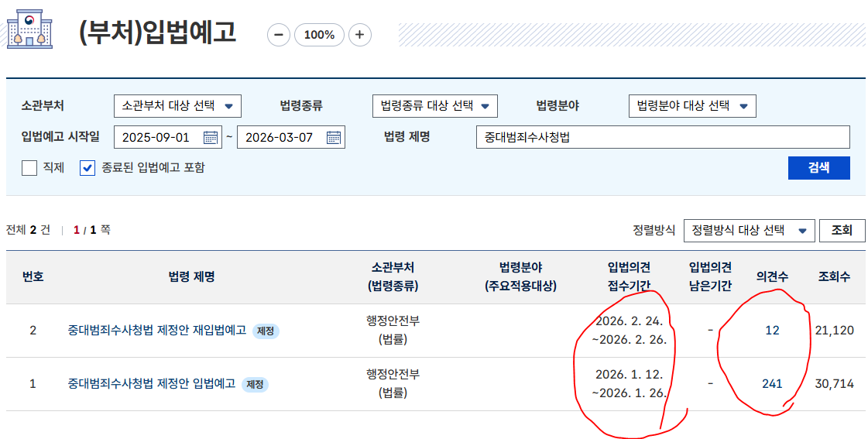Click the 100% zoom reset pill
Screen dimensions: 868x439
[320, 35]
